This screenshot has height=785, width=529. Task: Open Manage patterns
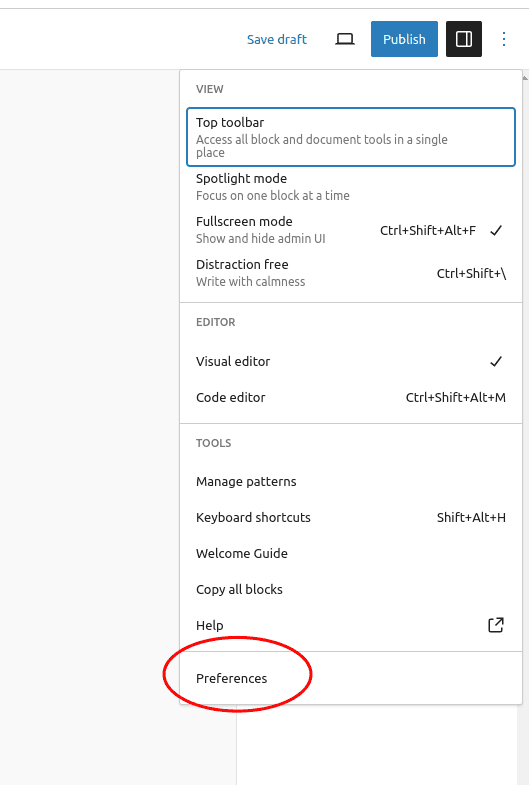pos(351,482)
